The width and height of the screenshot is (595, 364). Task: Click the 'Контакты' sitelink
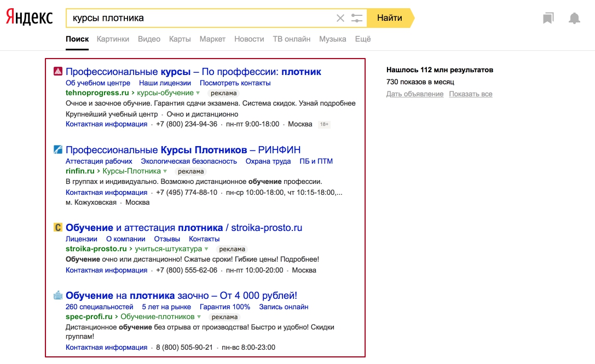[x=204, y=239]
